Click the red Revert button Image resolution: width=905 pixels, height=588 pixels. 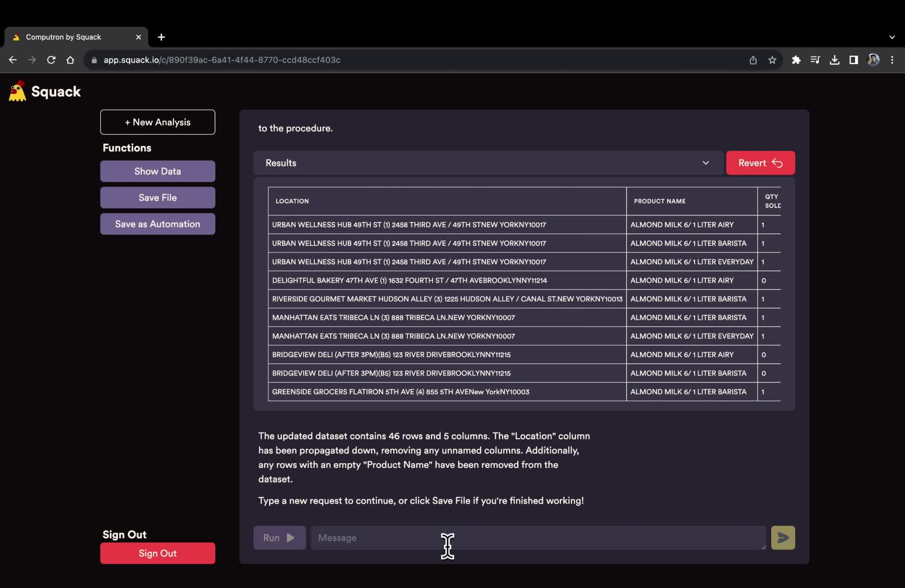760,163
